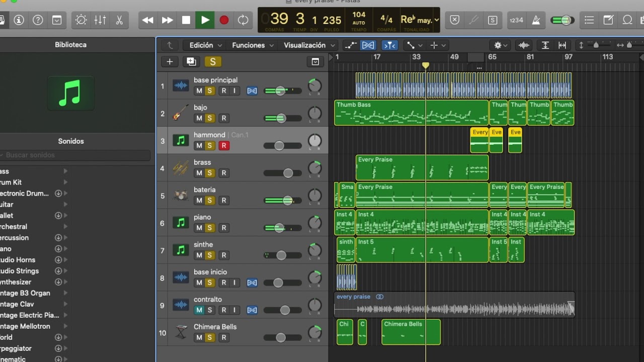Toggle Cycle mode loop button

click(243, 20)
